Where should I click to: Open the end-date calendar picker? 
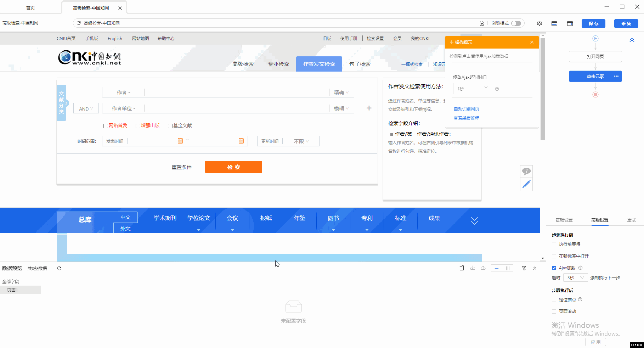click(x=241, y=141)
